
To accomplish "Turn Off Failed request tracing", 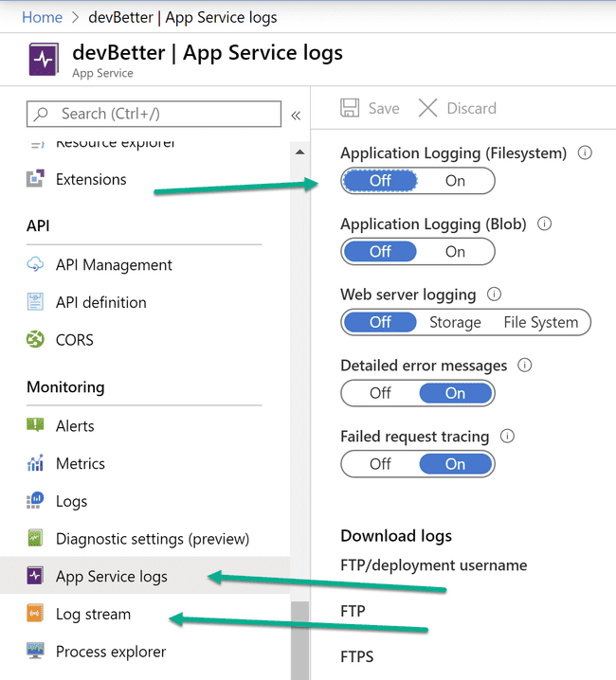I will click(380, 464).
